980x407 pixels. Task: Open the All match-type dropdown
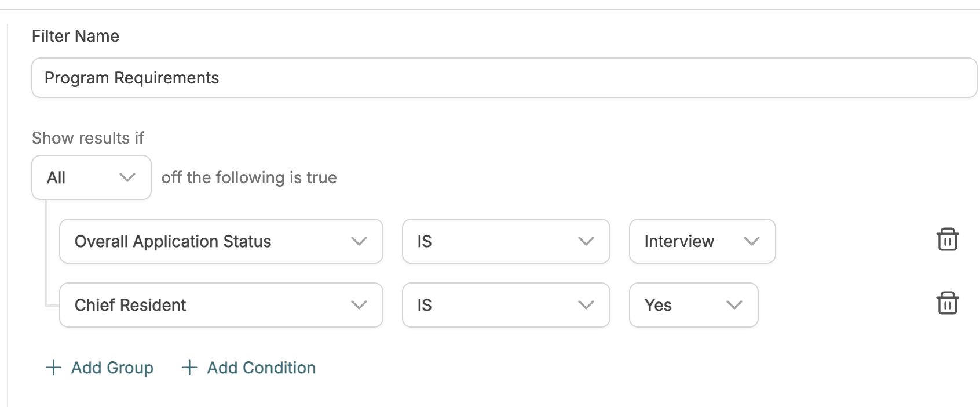[x=92, y=177]
